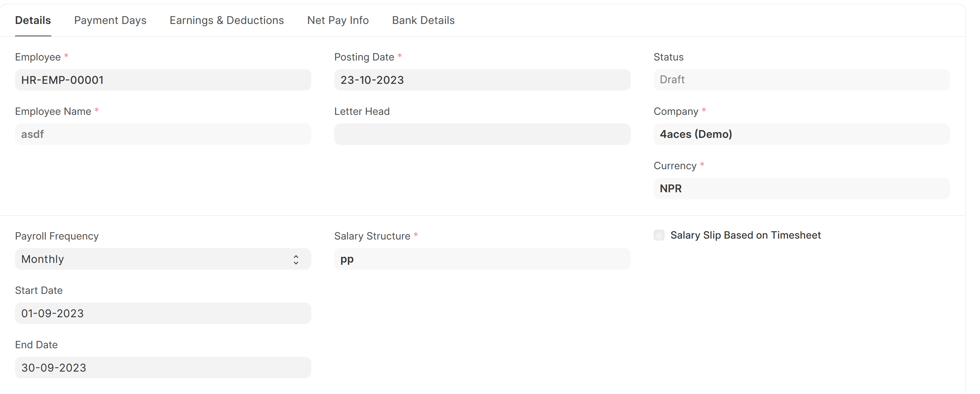Open the Payroll Frequency dropdown

(x=163, y=259)
